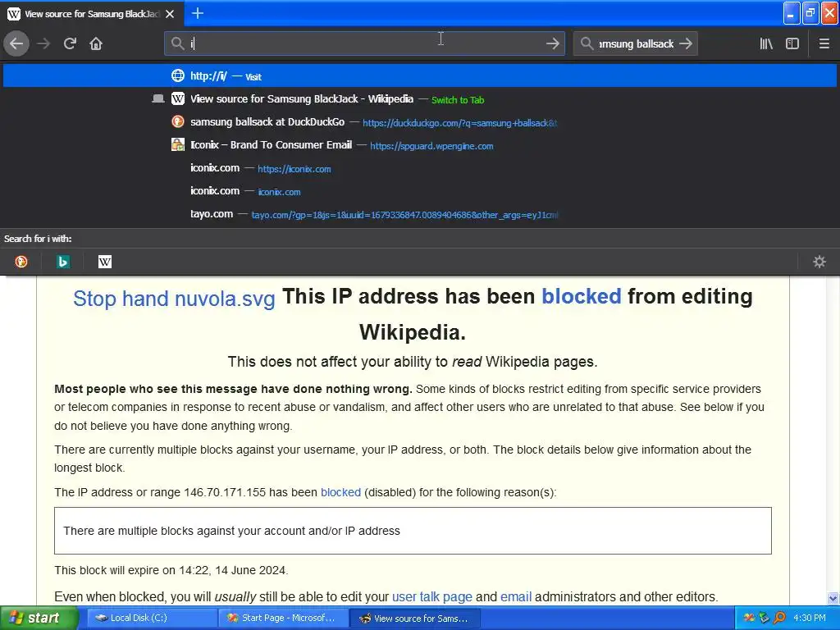Choose iconix.com suggestion with https://iconix.com
Image resolution: width=840 pixels, height=630 pixels.
pos(420,168)
